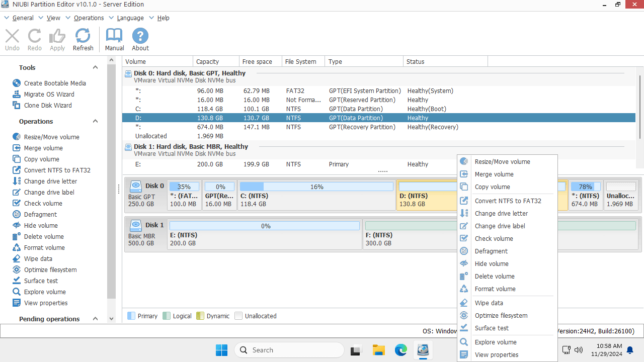Open Clone Disk Wizard in sidebar
Image resolution: width=644 pixels, height=362 pixels.
(x=48, y=106)
